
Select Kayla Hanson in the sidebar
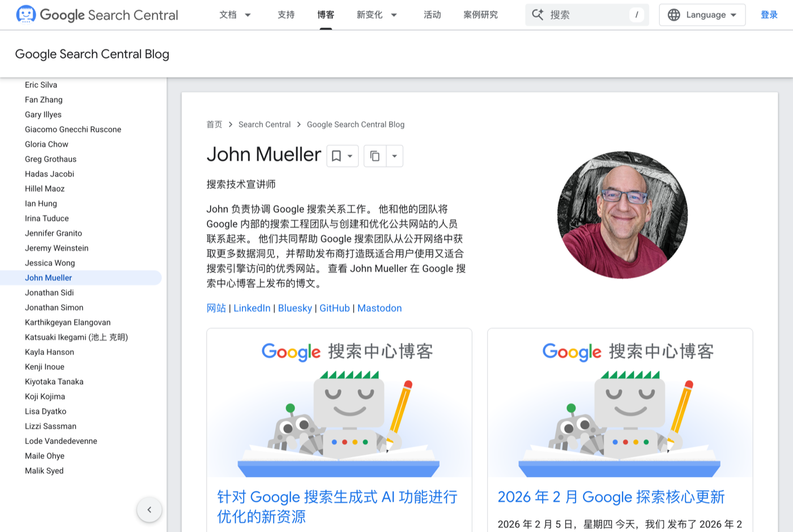tap(49, 352)
